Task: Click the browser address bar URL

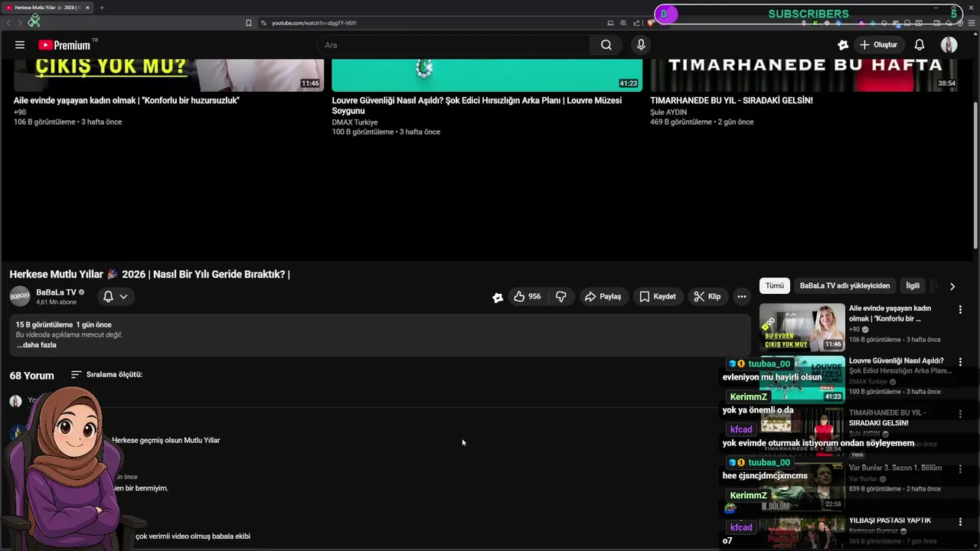Action: coord(314,23)
